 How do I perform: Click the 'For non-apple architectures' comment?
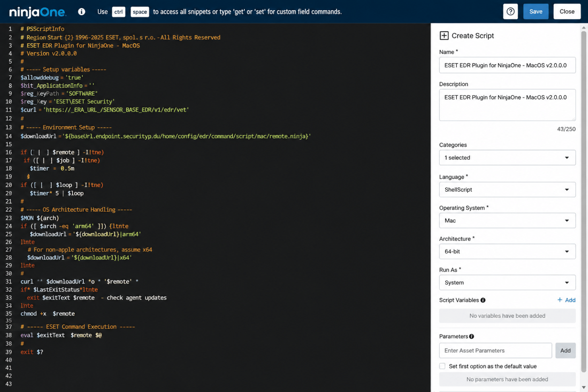[90, 250]
